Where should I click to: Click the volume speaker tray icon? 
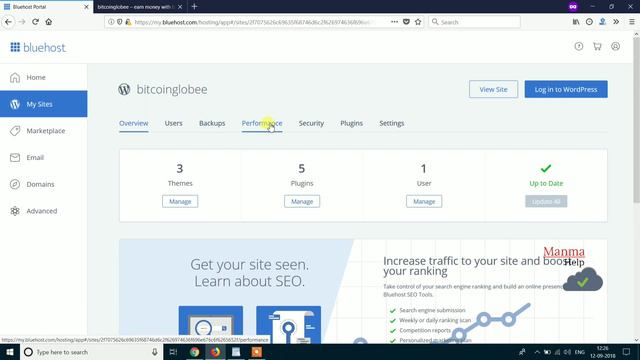point(567,352)
